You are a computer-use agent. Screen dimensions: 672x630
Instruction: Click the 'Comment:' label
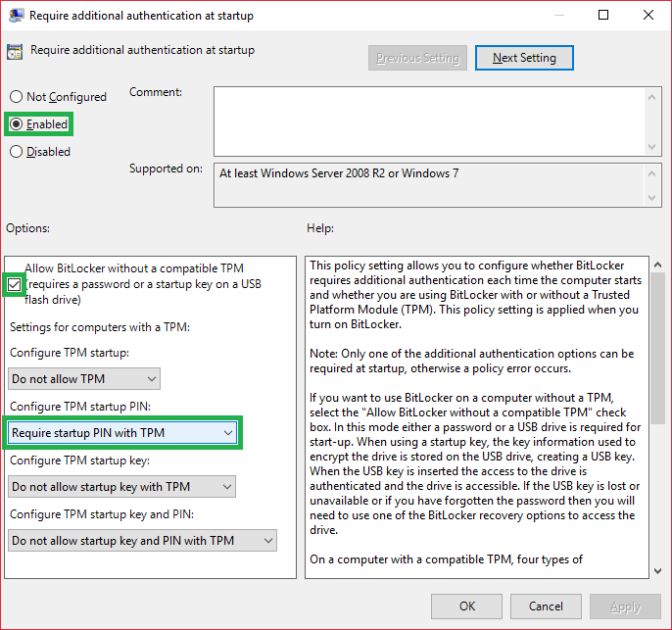click(x=156, y=92)
